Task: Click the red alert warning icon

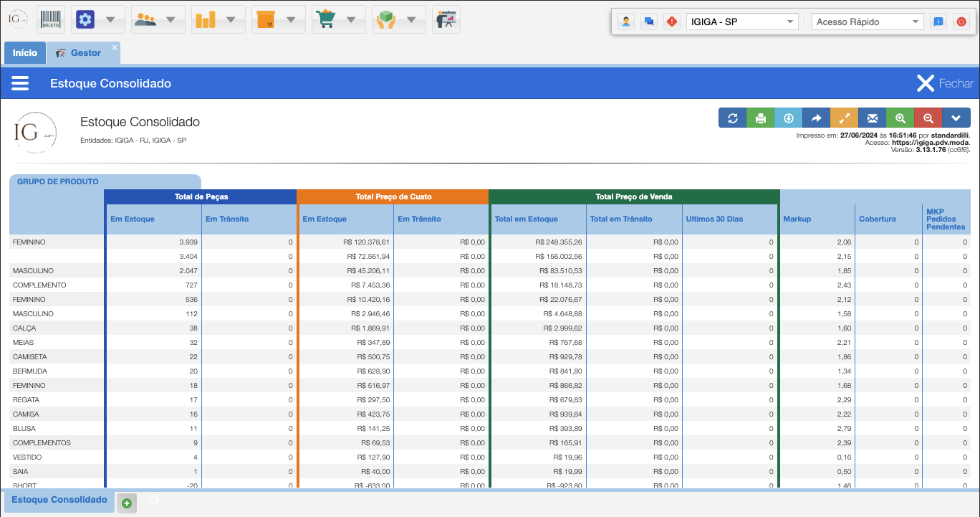Action: tap(671, 22)
